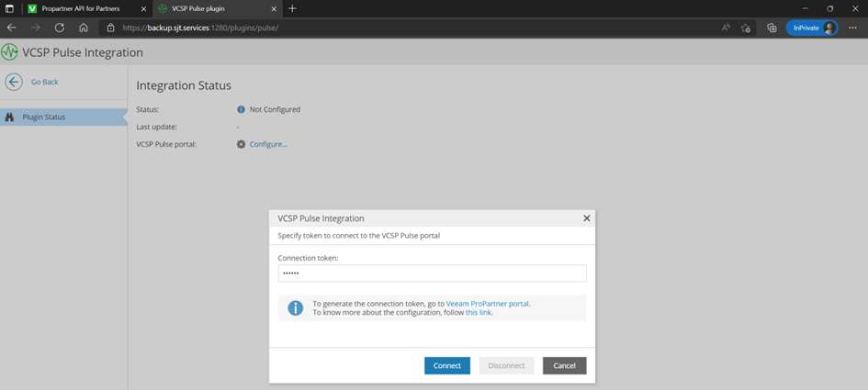Click the 'Last update:' label
Image resolution: width=868 pixels, height=390 pixels.
157,127
